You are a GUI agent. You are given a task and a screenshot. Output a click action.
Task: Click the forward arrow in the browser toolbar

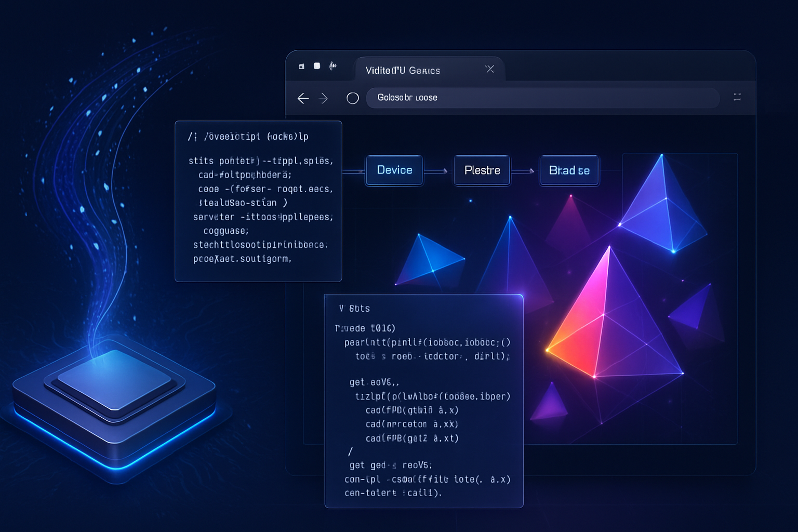coord(324,98)
